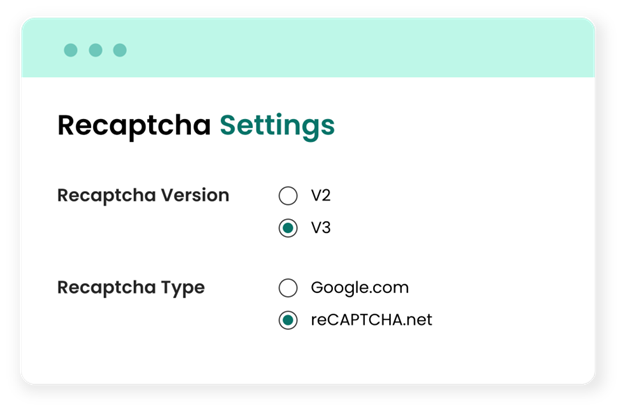Click the reCAPTCHA.net label text

tap(371, 321)
